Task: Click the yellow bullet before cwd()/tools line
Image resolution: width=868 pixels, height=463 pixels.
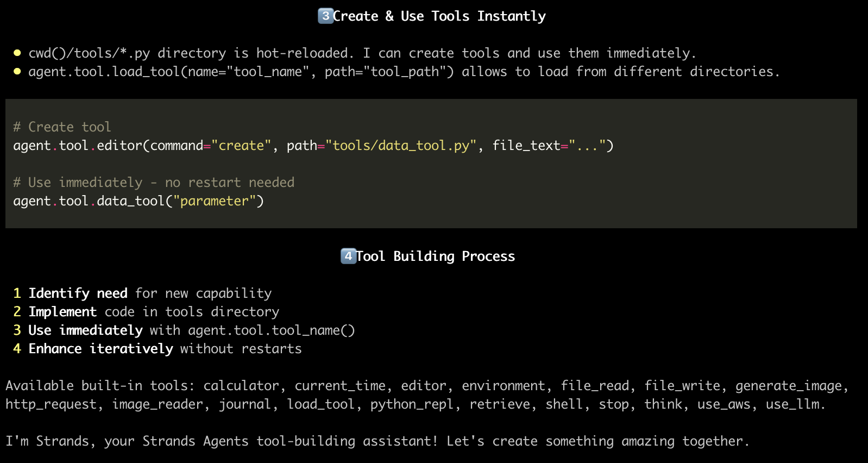Action: coord(17,53)
